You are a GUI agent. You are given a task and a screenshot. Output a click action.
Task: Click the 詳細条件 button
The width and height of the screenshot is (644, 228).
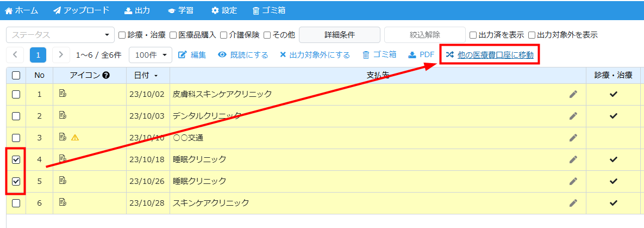click(340, 35)
